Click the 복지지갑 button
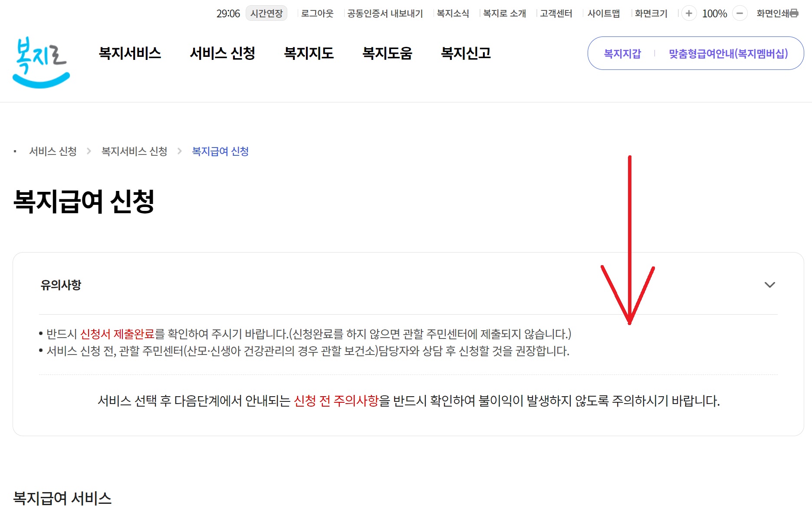This screenshot has height=506, width=812. point(621,53)
